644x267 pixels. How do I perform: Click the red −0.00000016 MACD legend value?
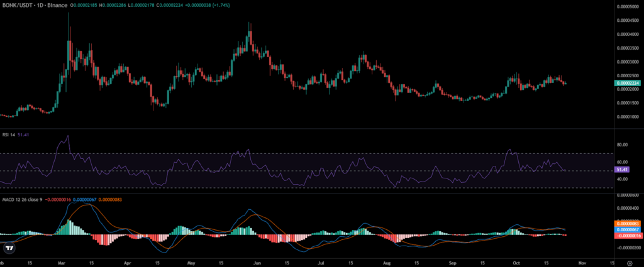(57, 200)
